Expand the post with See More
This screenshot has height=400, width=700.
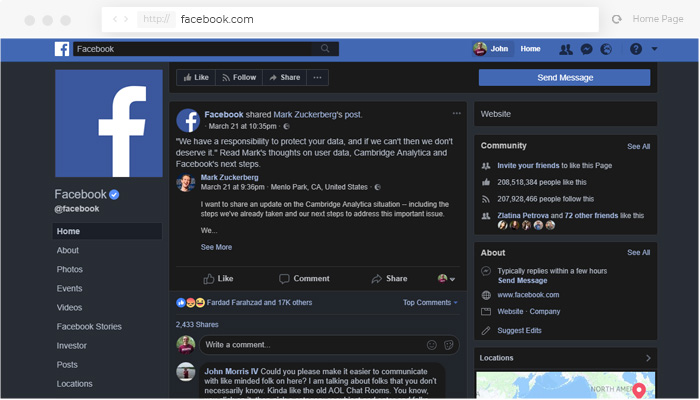click(x=216, y=247)
